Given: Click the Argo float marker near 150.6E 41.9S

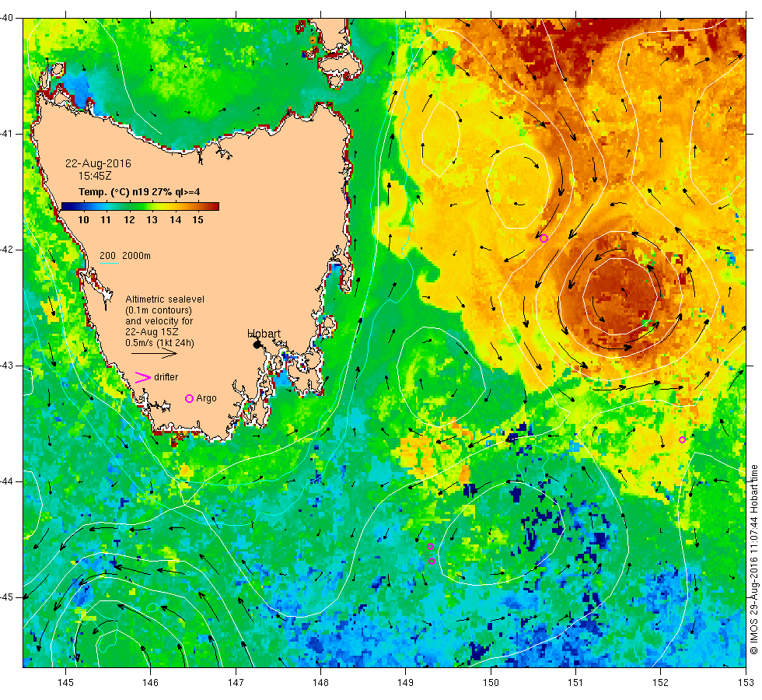Looking at the screenshot, I should (x=544, y=238).
